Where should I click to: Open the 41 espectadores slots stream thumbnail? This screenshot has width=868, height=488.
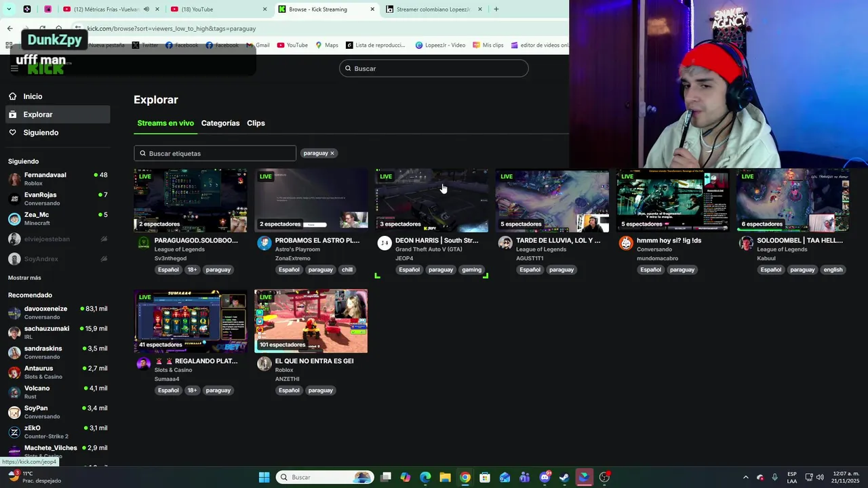coord(191,321)
